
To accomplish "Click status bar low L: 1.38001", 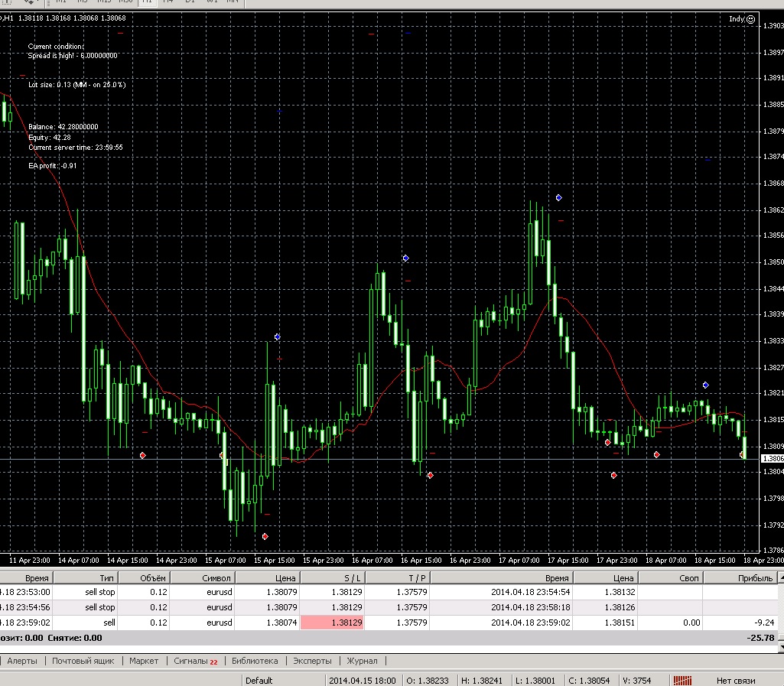I will (x=535, y=681).
